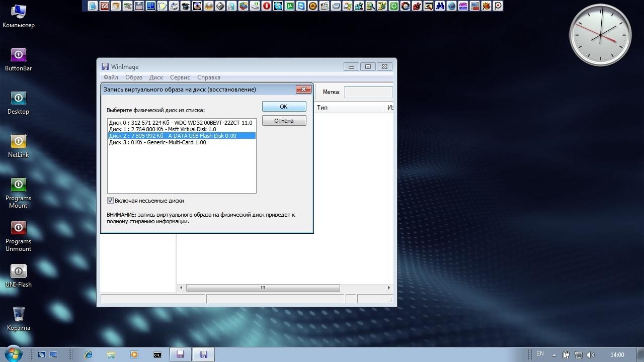Launch the Opera browser red O icon

(266, 6)
